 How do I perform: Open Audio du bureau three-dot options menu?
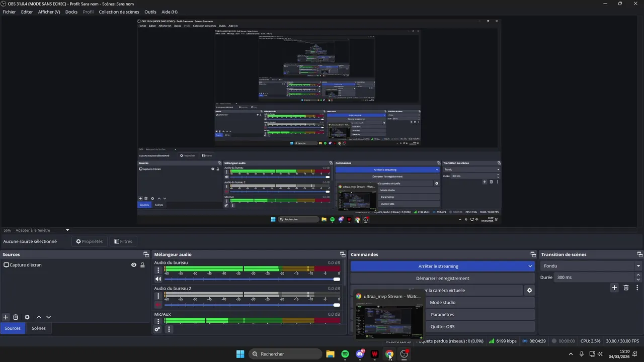[158, 270]
